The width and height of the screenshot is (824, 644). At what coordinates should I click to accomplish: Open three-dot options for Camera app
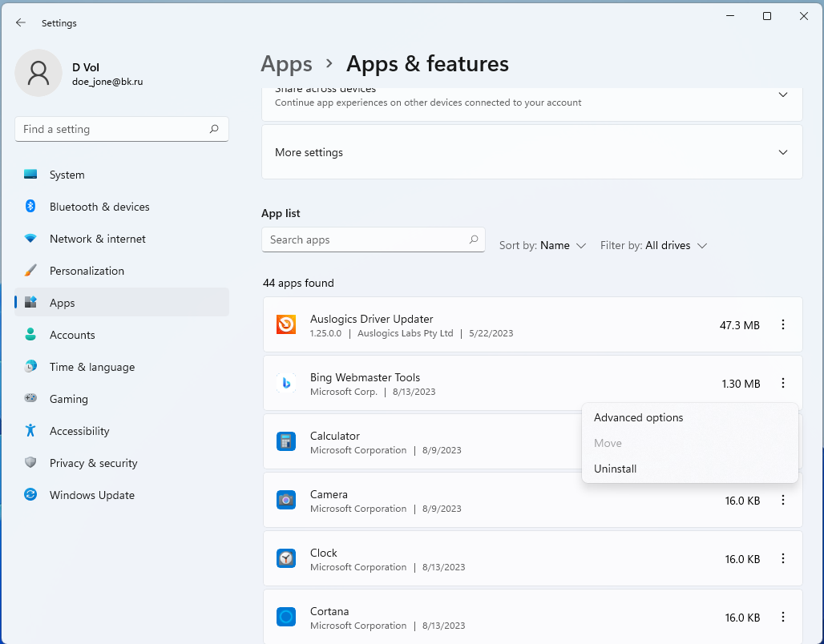pyautogui.click(x=783, y=500)
